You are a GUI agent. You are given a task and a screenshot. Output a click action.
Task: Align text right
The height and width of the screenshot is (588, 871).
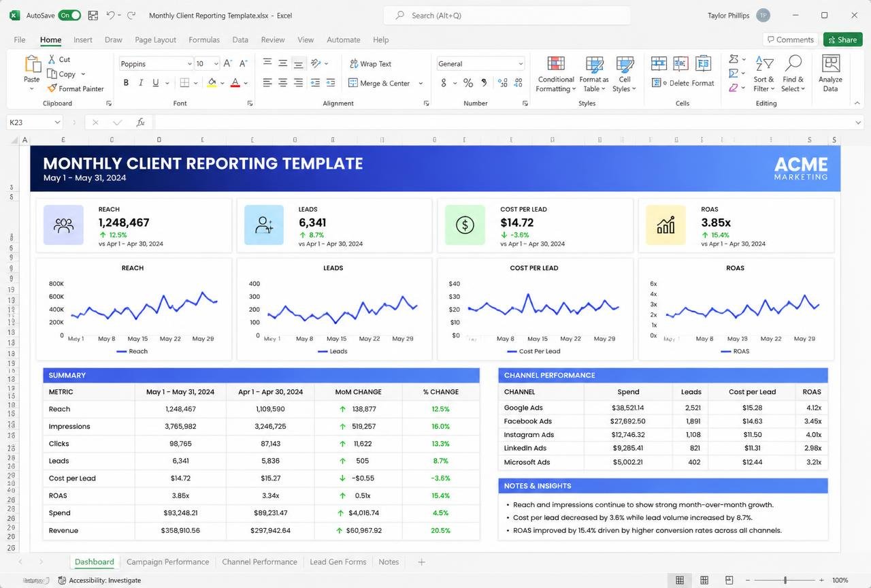[x=298, y=83]
